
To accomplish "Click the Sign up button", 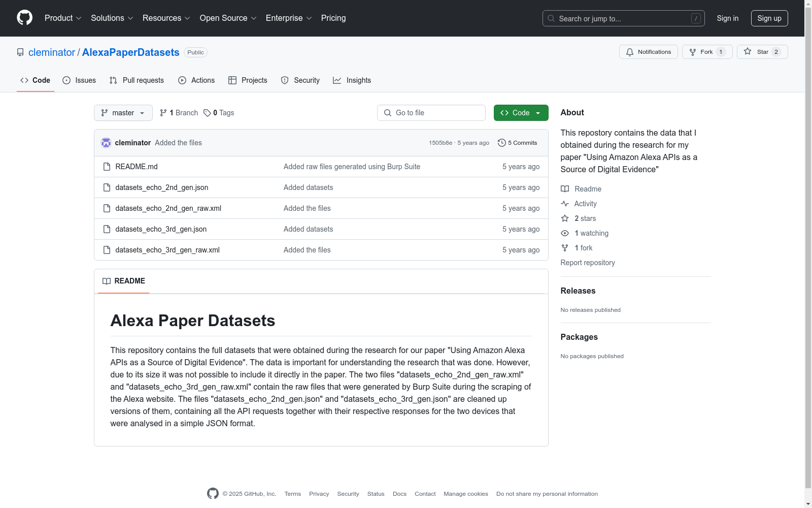I will click(x=769, y=18).
